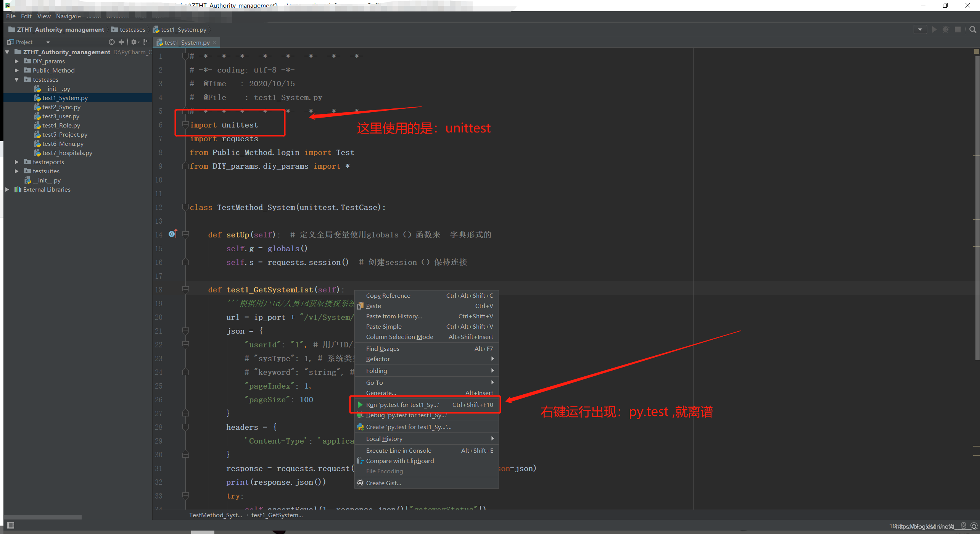Open Search Everywhere magnifier icon
The height and width of the screenshot is (534, 980).
972,30
